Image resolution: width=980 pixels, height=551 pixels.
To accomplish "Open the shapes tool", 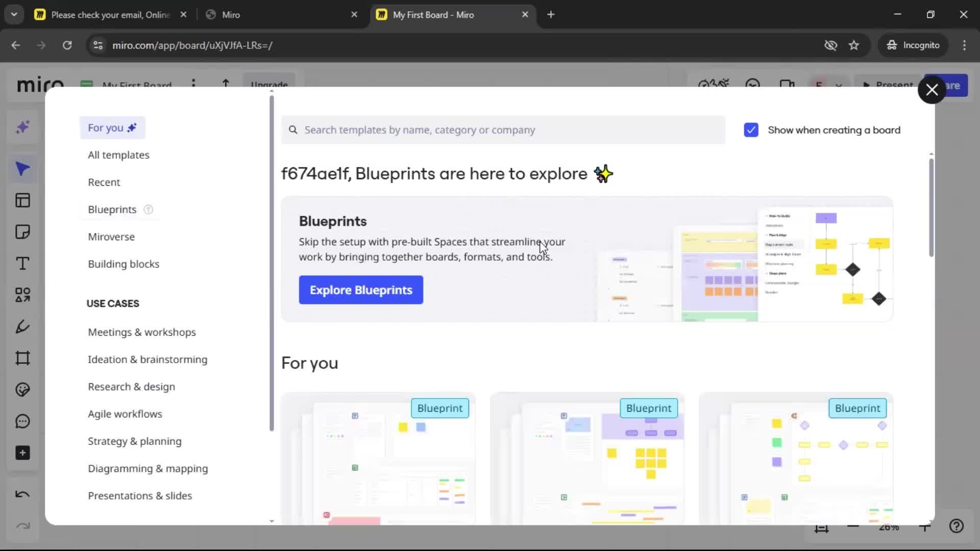I will (22, 295).
